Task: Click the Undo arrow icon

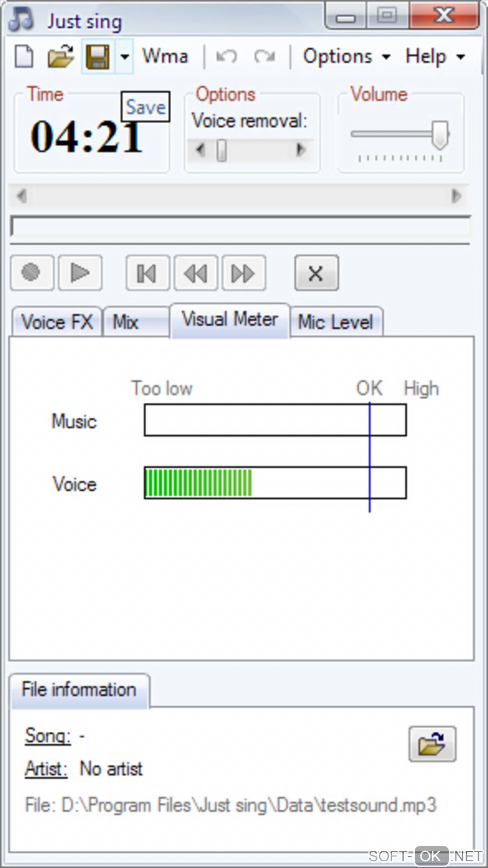Action: pyautogui.click(x=226, y=57)
